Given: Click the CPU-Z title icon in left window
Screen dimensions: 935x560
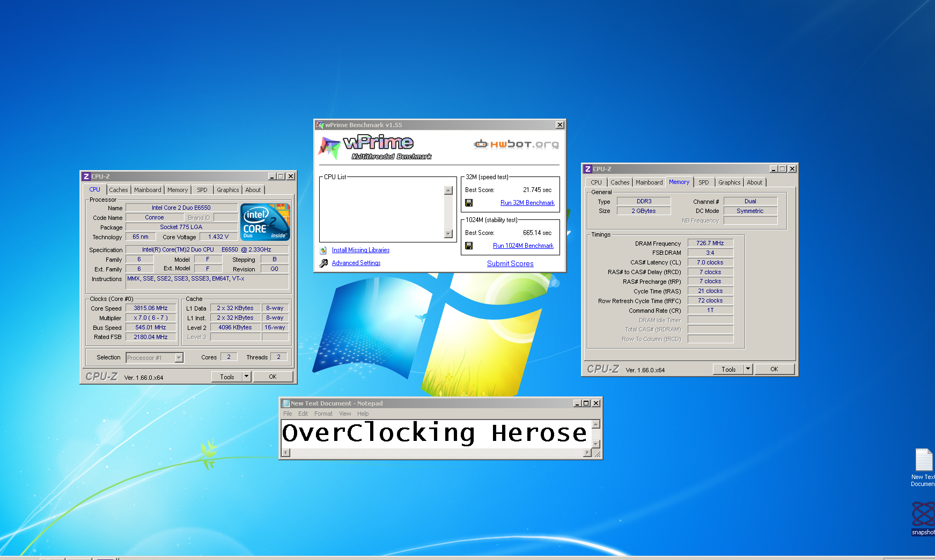Looking at the screenshot, I should click(86, 176).
